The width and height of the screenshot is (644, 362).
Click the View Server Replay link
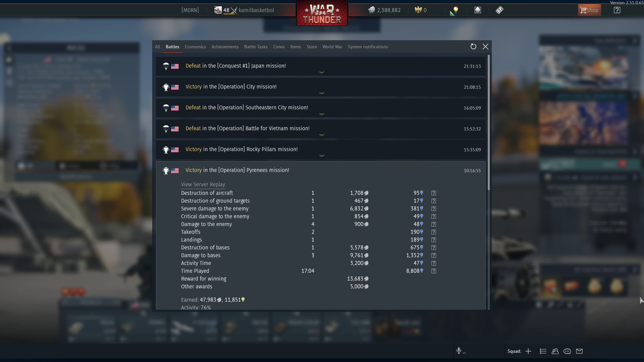[203, 185]
